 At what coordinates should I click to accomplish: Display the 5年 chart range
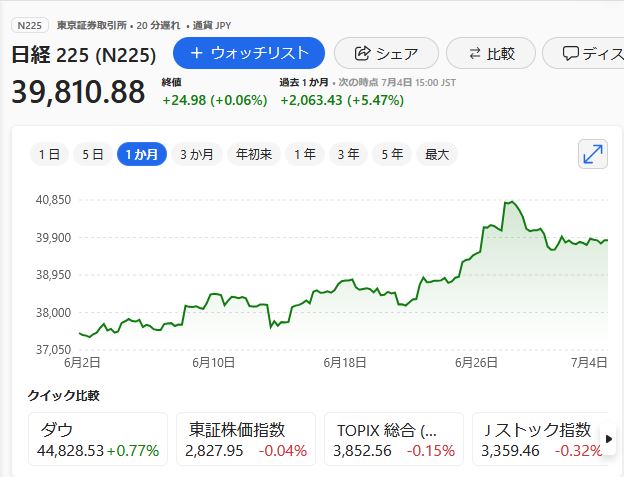(x=392, y=154)
